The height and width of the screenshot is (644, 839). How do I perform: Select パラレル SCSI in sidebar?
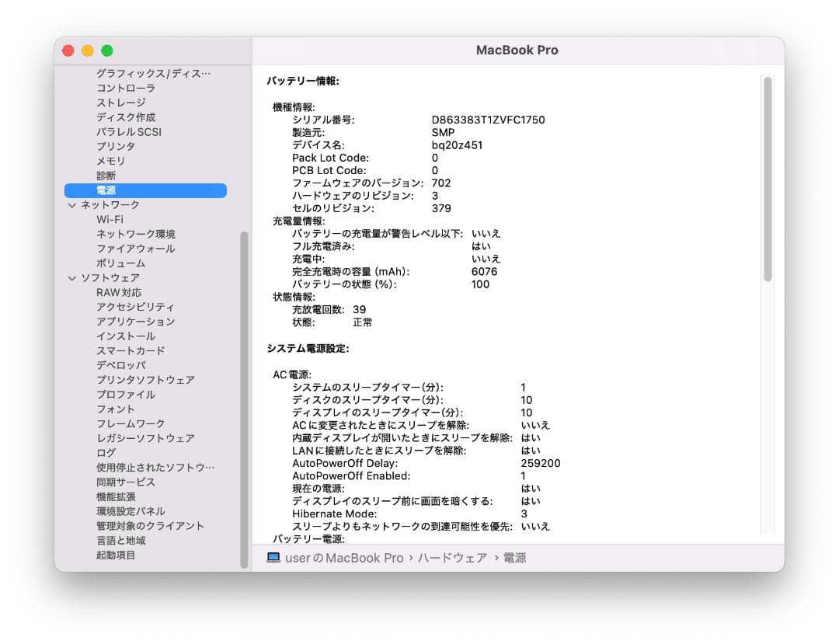(x=128, y=131)
